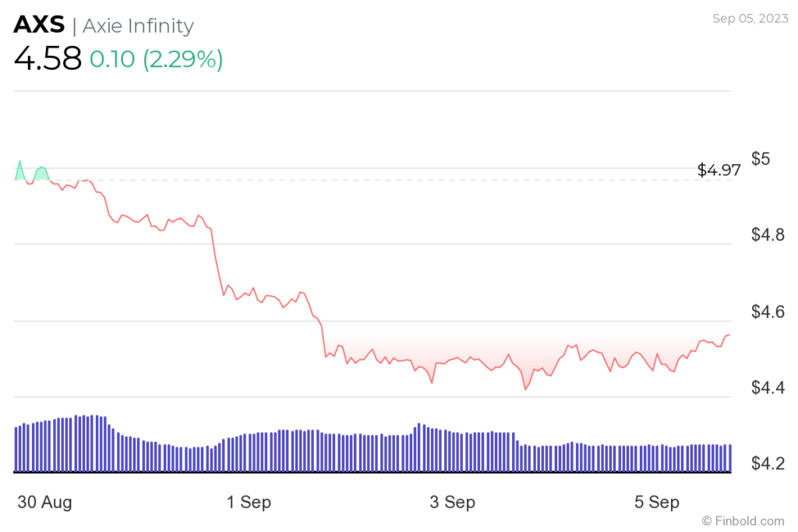This screenshot has width=798, height=532.
Task: Select the 5 Sep date marker
Action: (658, 502)
